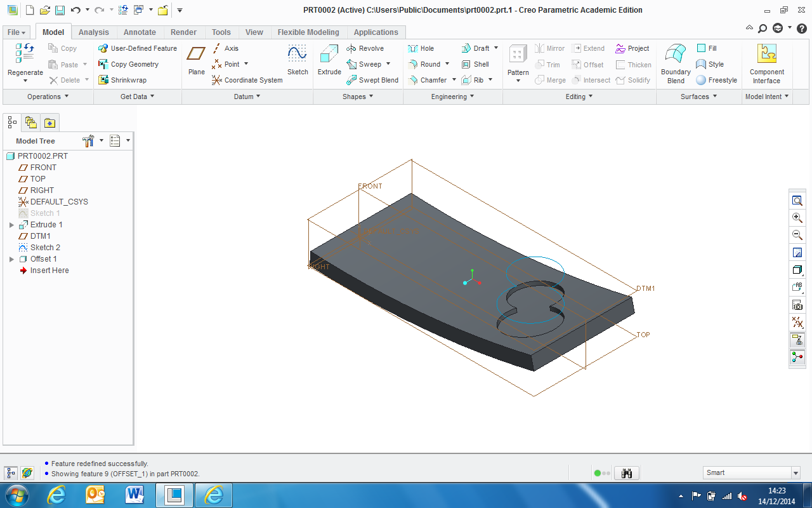Open the Applications tab
Image resolution: width=812 pixels, height=508 pixels.
point(376,32)
